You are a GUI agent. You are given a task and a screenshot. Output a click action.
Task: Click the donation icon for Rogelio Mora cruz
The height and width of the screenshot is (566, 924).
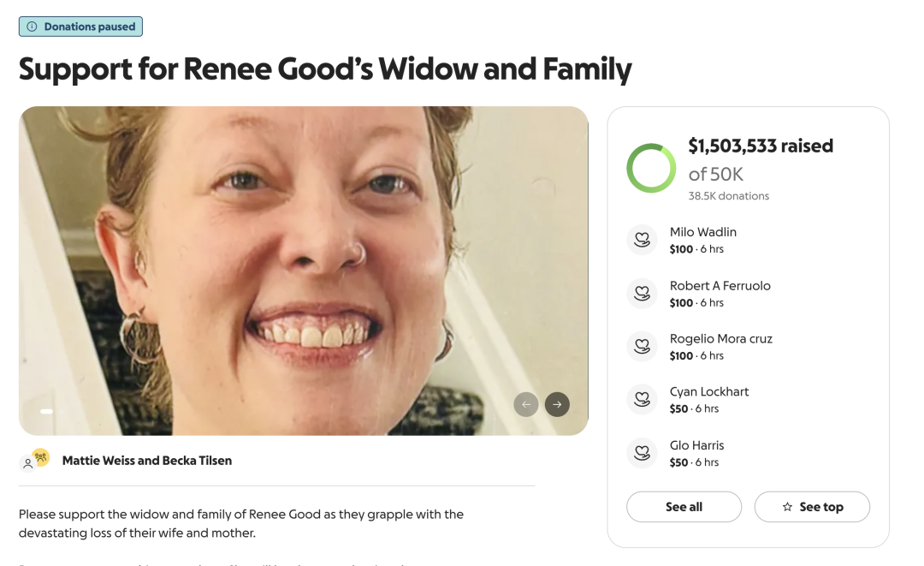tap(642, 347)
